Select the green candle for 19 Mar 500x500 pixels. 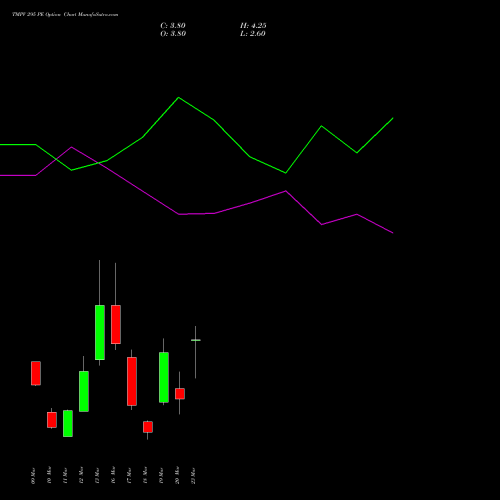click(x=164, y=377)
